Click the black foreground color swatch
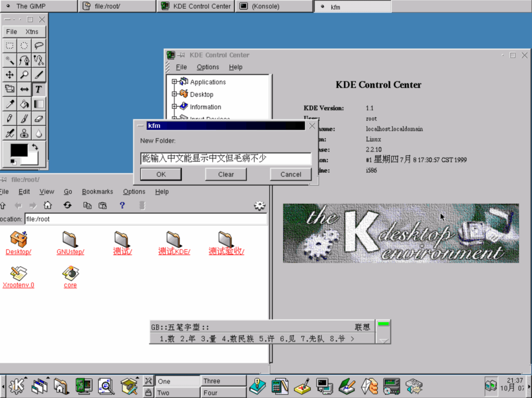 click(19, 150)
